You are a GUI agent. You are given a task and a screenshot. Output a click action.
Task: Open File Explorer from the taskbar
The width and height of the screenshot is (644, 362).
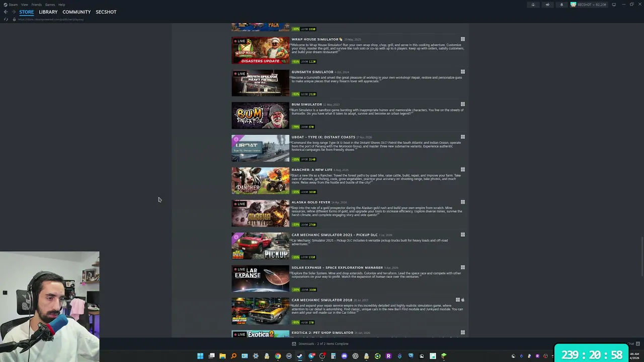[x=222, y=356]
